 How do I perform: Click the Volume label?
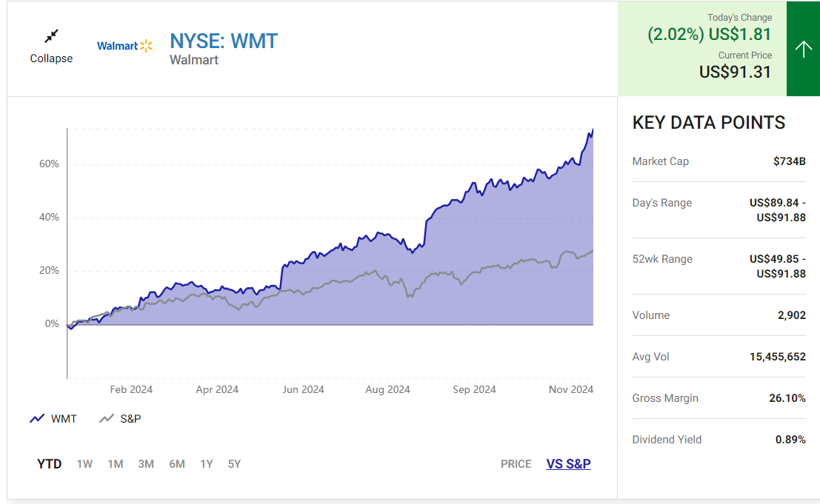pyautogui.click(x=651, y=315)
